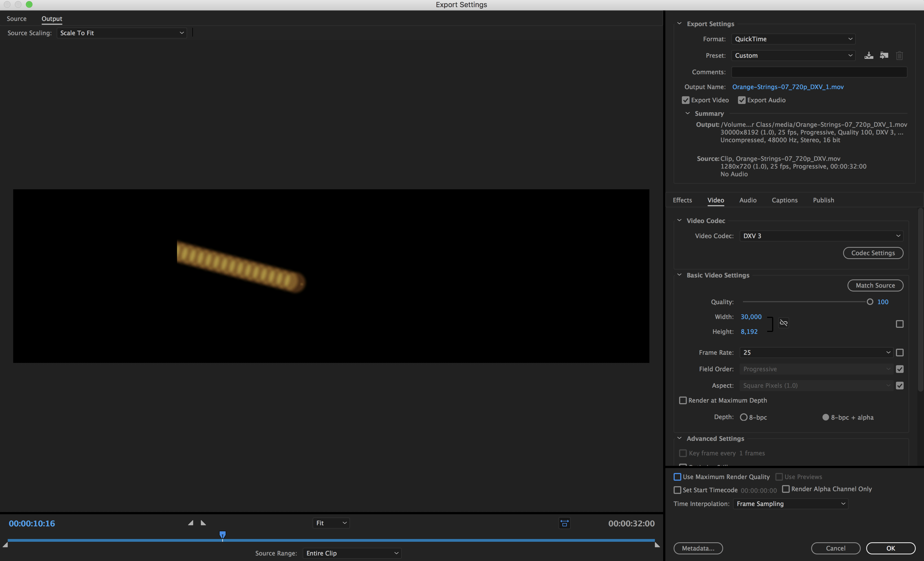Toggle the width-height link constraint icon
The width and height of the screenshot is (924, 561).
[783, 323]
